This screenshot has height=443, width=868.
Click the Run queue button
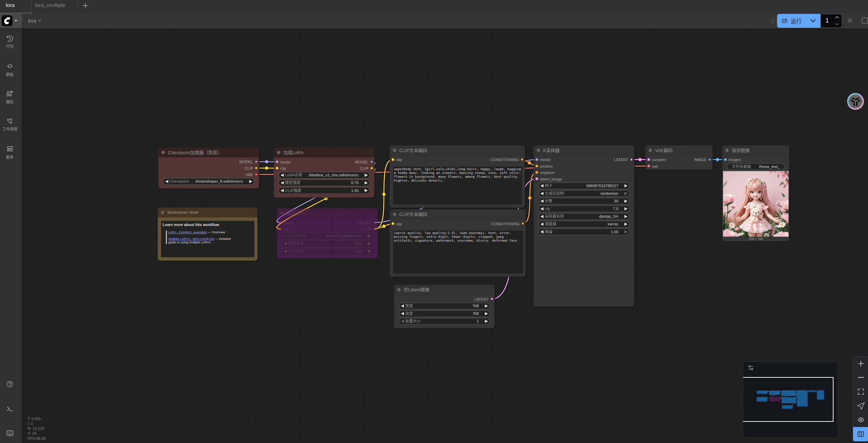[792, 21]
